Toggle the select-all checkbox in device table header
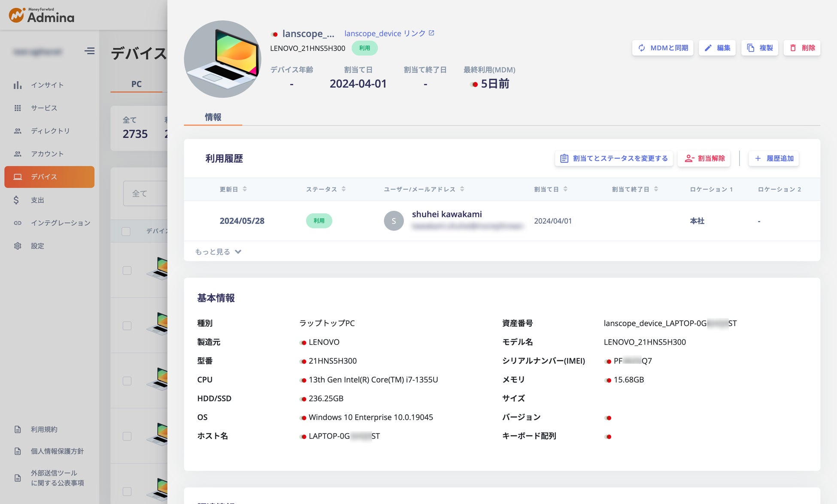Viewport: 837px width, 504px height. [126, 231]
